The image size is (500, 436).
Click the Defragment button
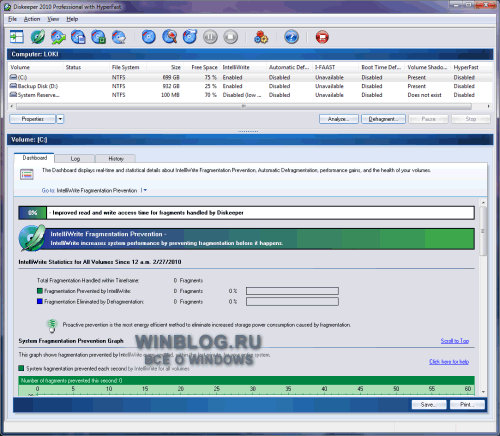pos(383,119)
